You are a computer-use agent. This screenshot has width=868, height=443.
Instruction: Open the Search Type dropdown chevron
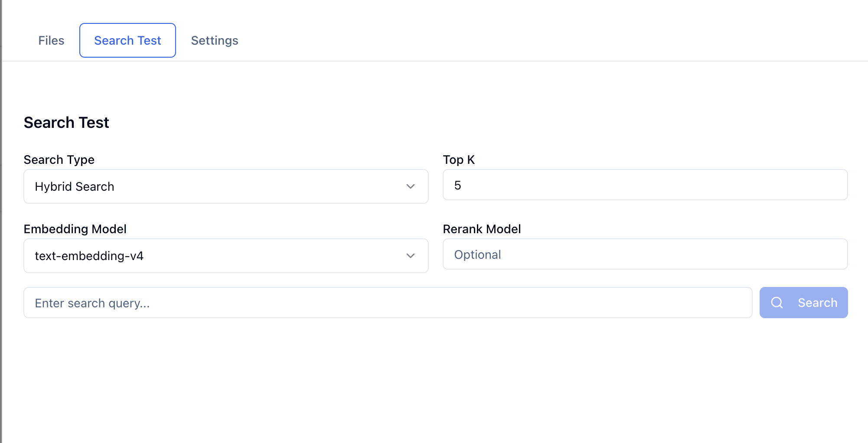coord(410,186)
